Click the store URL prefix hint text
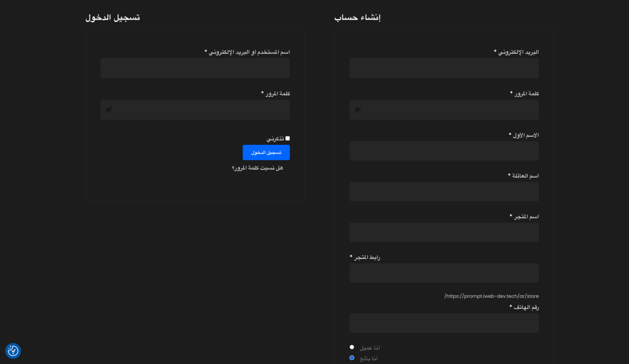 (491, 296)
